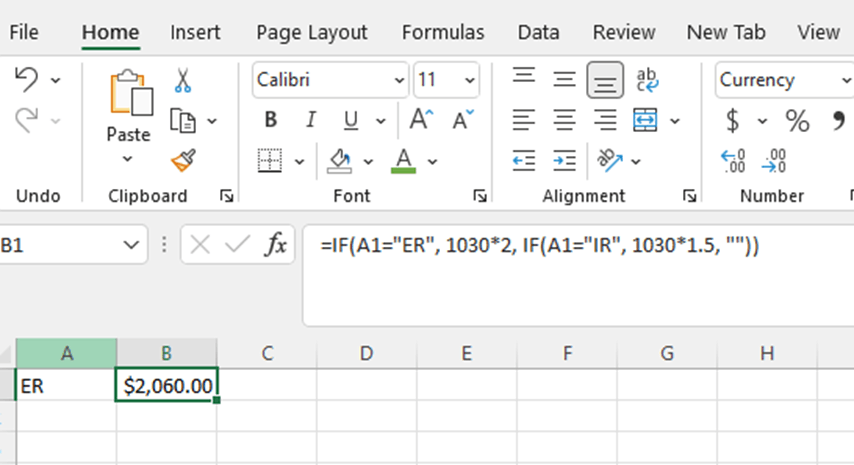Screen dimensions: 854x465
Task: Open the Name Box dropdown arrow
Action: (131, 245)
